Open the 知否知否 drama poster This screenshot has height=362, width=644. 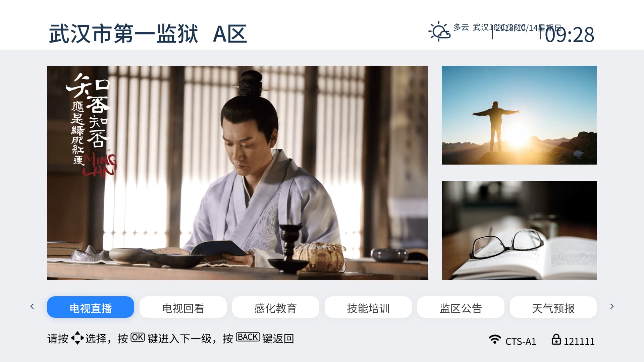pyautogui.click(x=237, y=173)
